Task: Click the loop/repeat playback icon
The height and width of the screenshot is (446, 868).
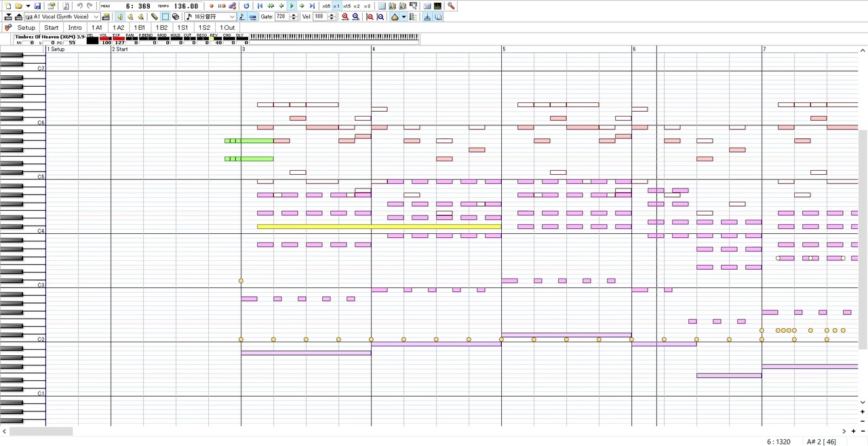Action: click(x=246, y=6)
